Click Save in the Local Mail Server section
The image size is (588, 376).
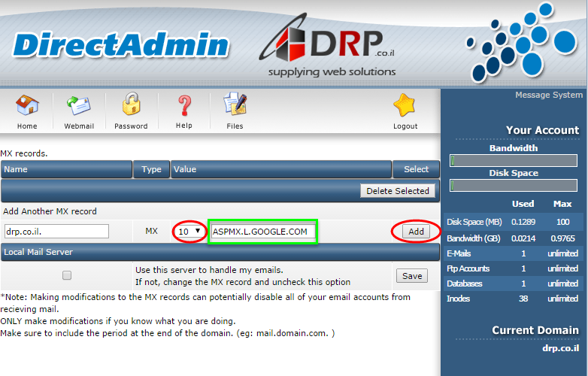click(x=412, y=276)
